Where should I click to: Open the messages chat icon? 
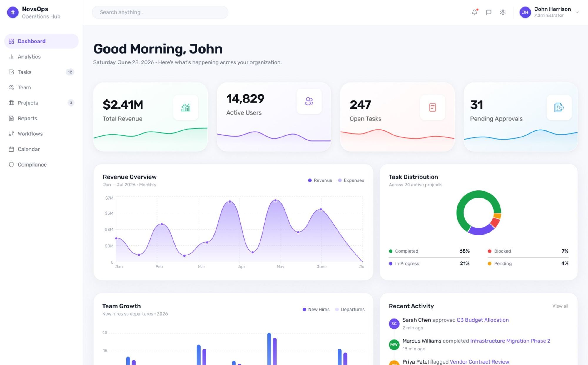(x=489, y=12)
